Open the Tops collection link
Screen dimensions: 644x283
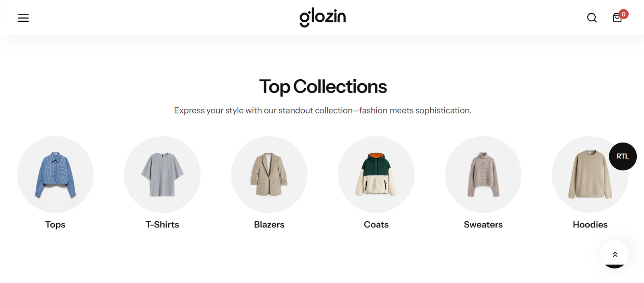tap(55, 225)
